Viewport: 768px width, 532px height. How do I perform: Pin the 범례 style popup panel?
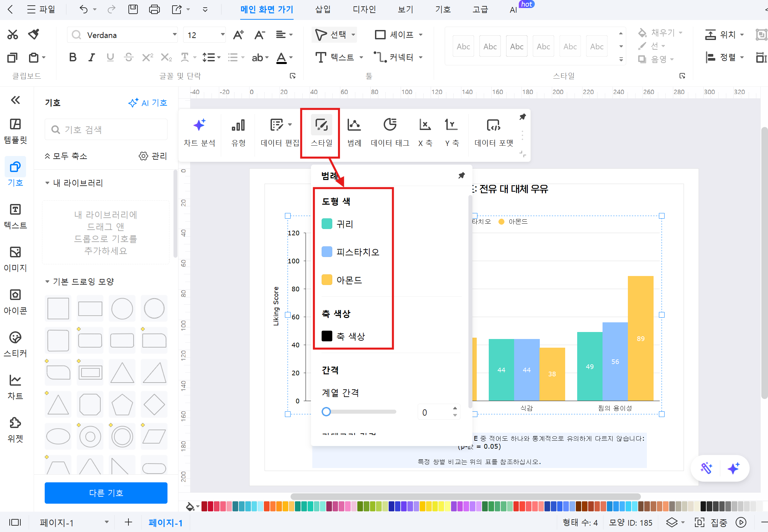click(461, 175)
